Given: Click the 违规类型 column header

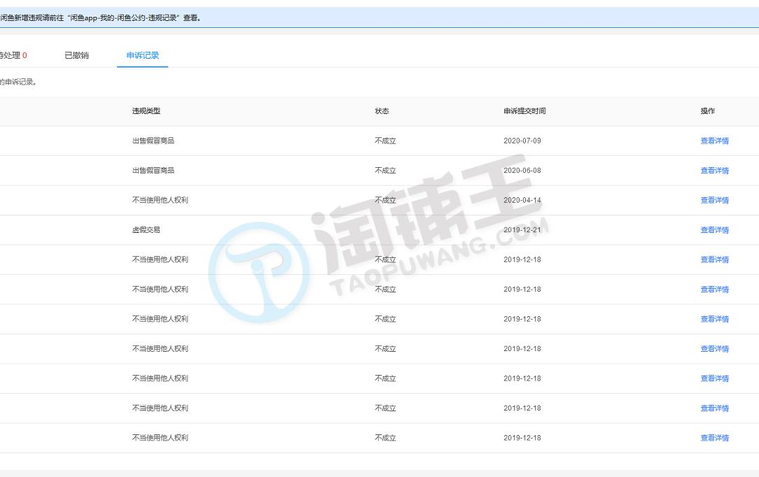Looking at the screenshot, I should [x=146, y=111].
